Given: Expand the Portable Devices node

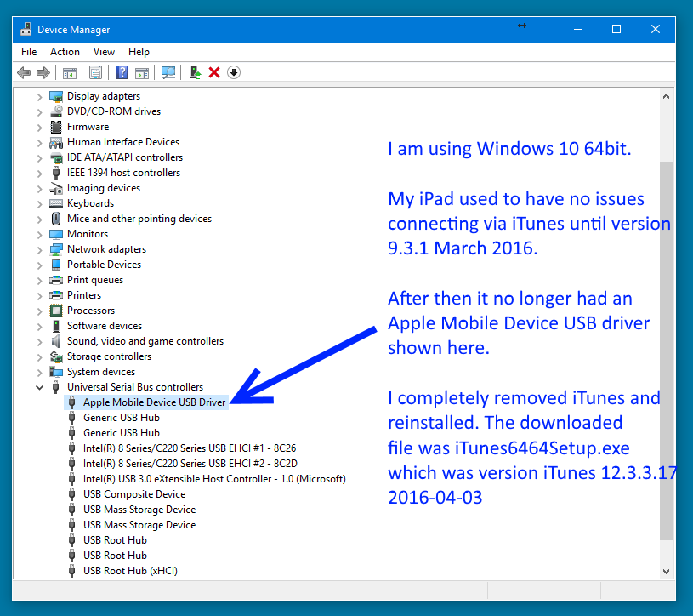Looking at the screenshot, I should click(x=39, y=265).
